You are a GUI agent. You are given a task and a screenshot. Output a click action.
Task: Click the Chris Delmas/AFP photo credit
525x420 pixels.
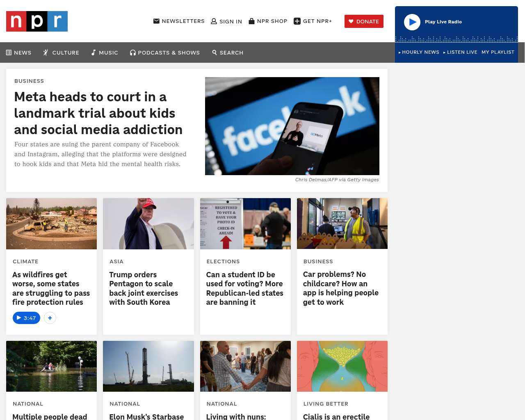(337, 180)
